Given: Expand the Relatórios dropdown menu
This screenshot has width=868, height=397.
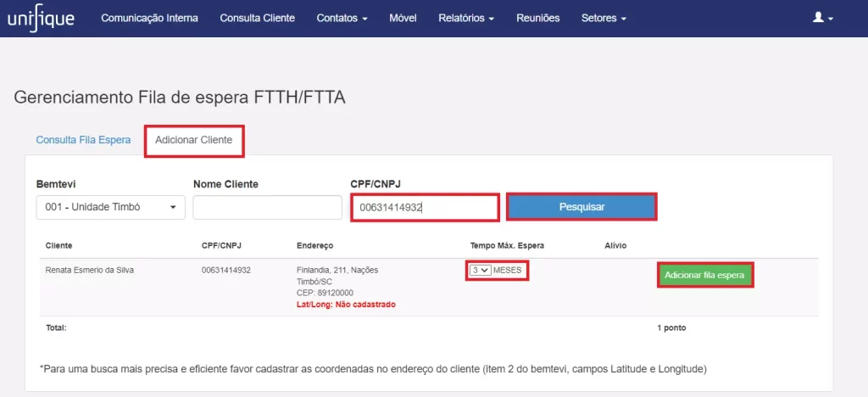Looking at the screenshot, I should [x=466, y=19].
